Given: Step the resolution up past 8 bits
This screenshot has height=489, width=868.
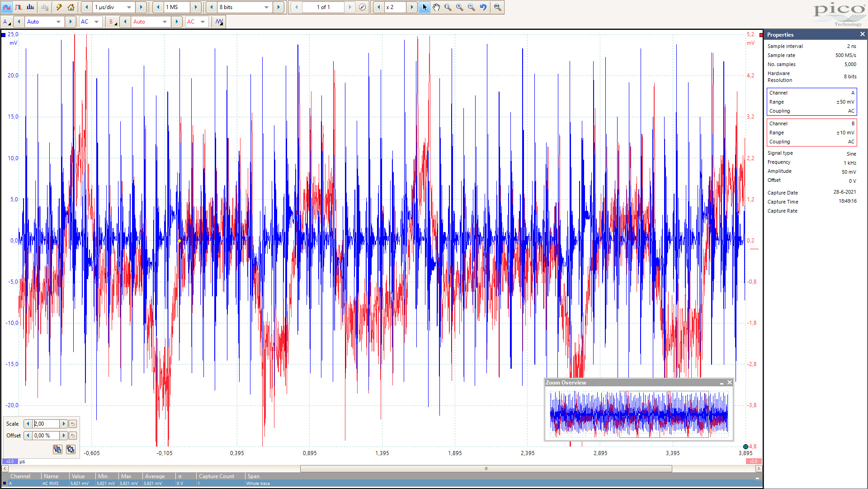Looking at the screenshot, I should (278, 7).
